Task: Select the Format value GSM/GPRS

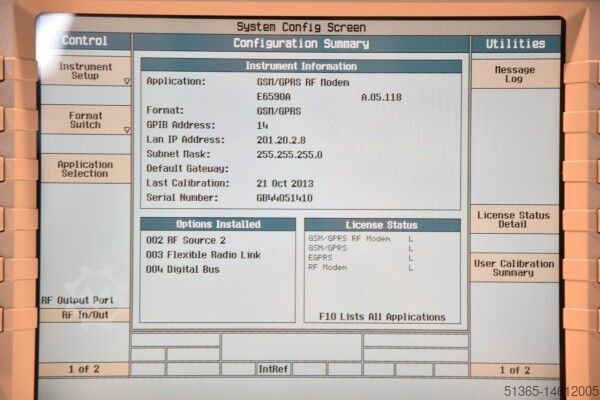Action: point(279,111)
